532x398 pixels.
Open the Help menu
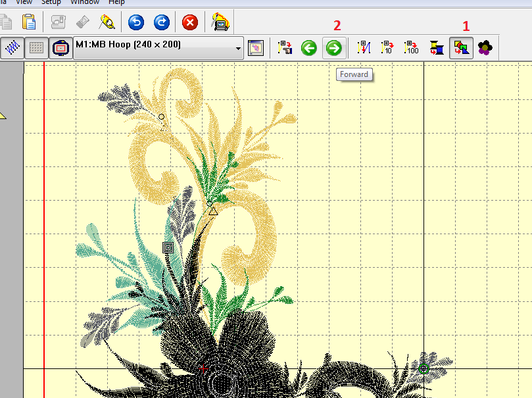[x=116, y=3]
